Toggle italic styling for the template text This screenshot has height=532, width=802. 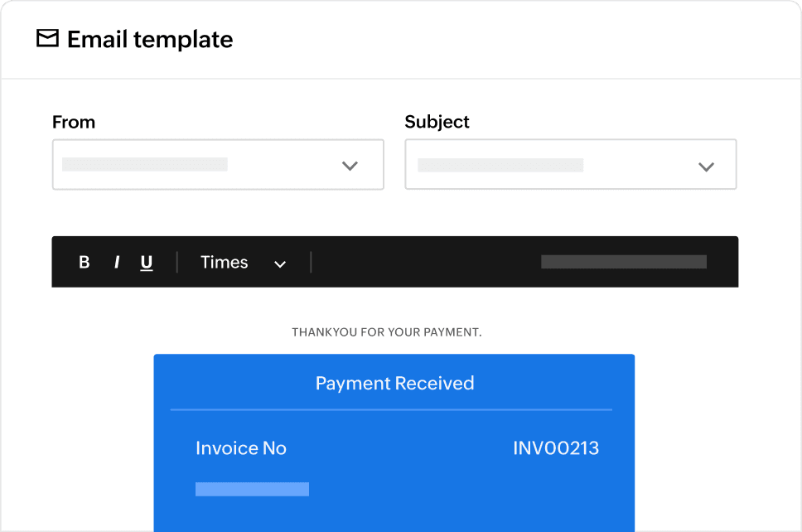(116, 262)
